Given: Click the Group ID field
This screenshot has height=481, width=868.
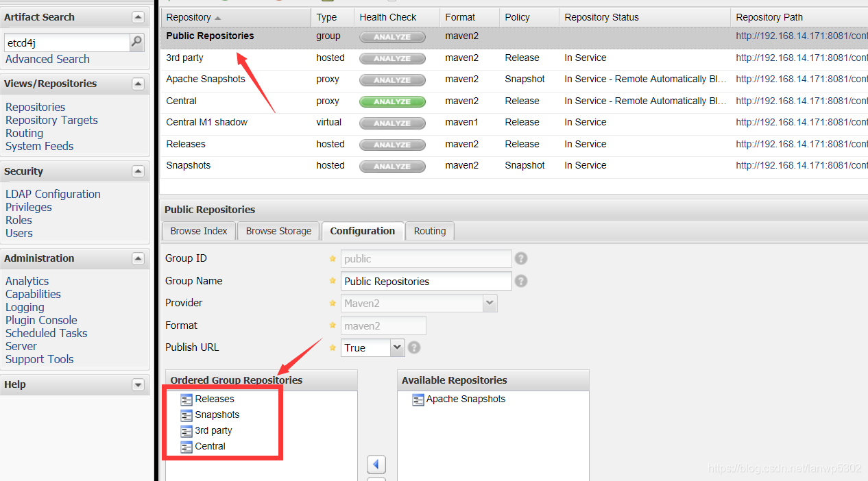Looking at the screenshot, I should click(426, 258).
